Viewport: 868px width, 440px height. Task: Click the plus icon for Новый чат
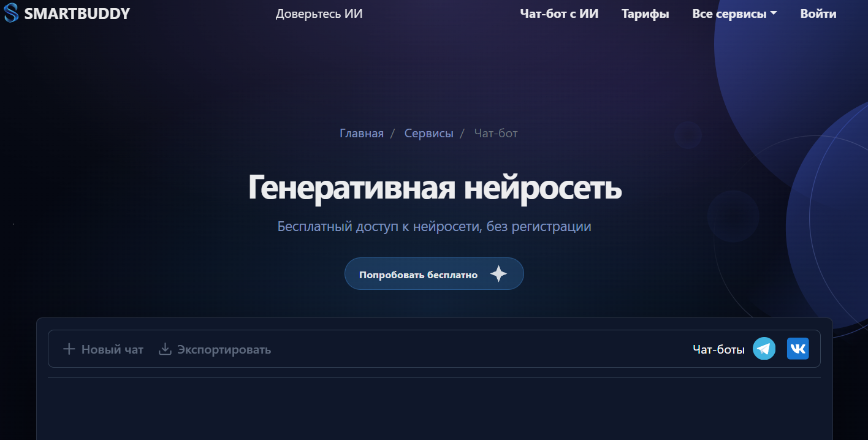(x=69, y=349)
